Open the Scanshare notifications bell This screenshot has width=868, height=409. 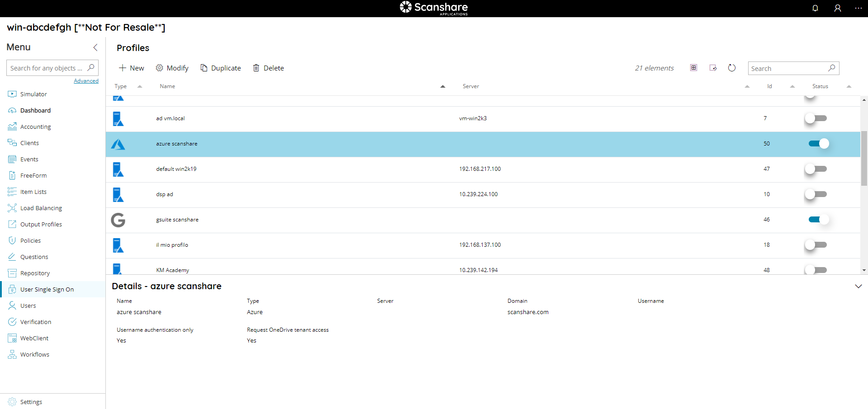click(815, 8)
